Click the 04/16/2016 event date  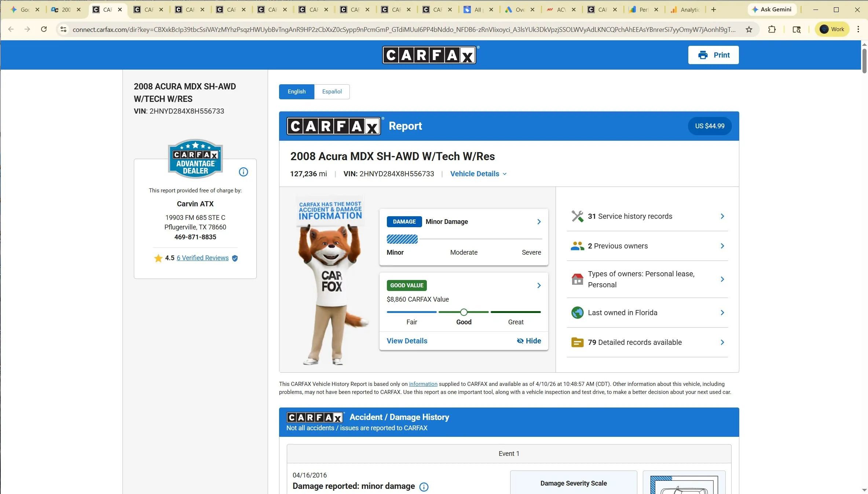coord(310,475)
